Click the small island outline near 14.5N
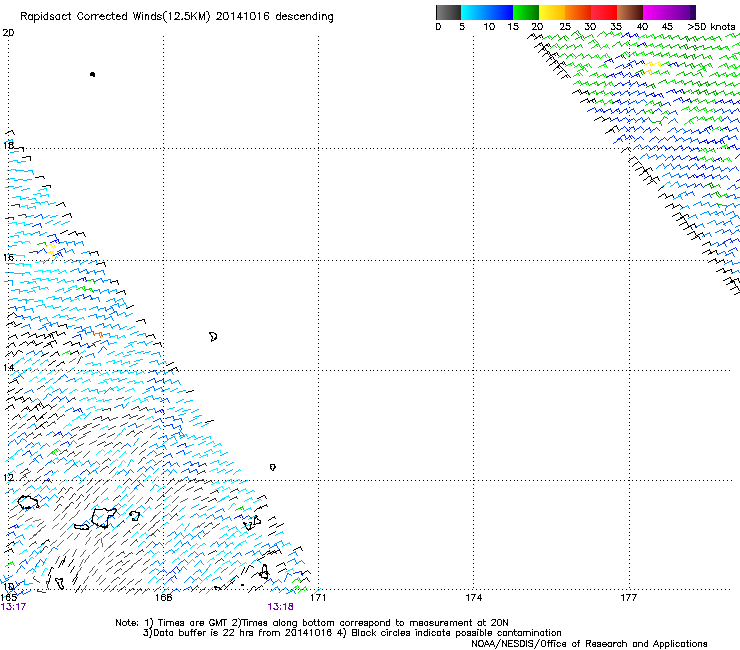The height and width of the screenshot is (650, 740). (x=213, y=337)
